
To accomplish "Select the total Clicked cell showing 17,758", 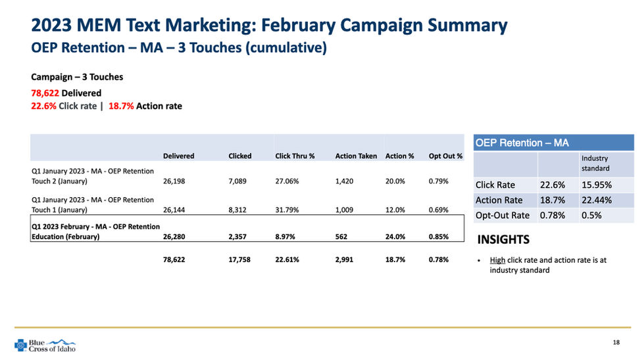I will pyautogui.click(x=240, y=260).
